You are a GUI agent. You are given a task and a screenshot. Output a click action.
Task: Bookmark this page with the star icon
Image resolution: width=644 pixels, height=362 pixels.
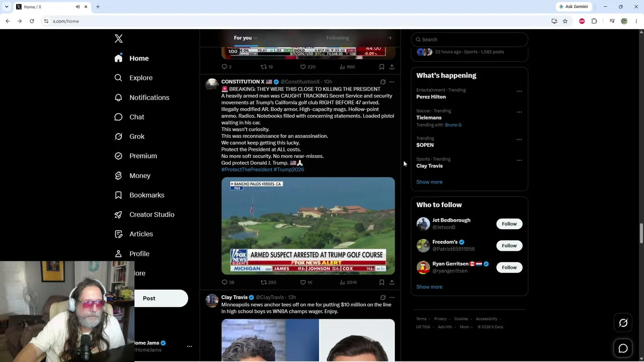tap(566, 21)
